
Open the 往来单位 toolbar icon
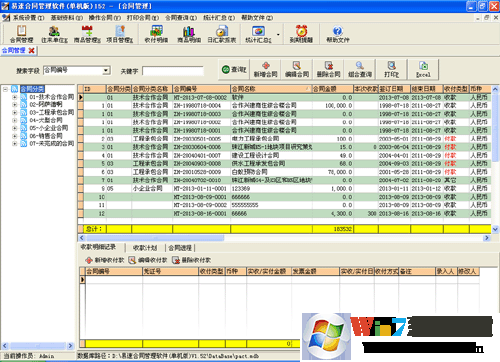[54, 34]
